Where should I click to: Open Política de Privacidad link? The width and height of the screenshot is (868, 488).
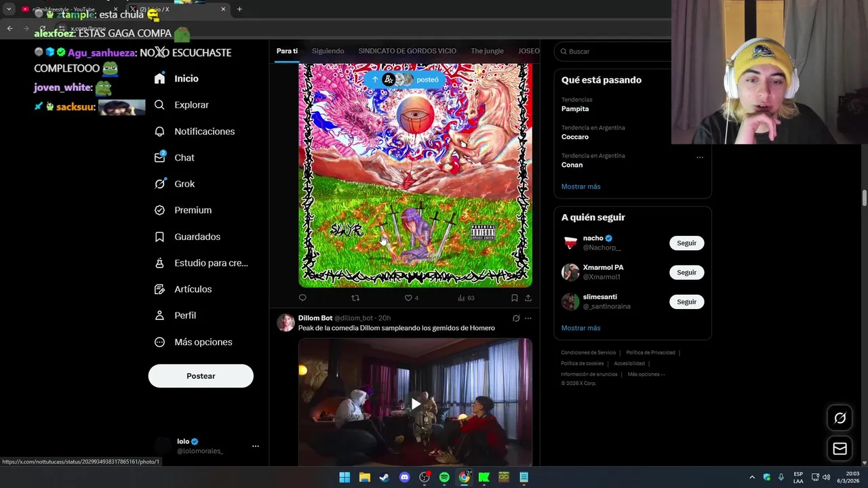tap(650, 352)
